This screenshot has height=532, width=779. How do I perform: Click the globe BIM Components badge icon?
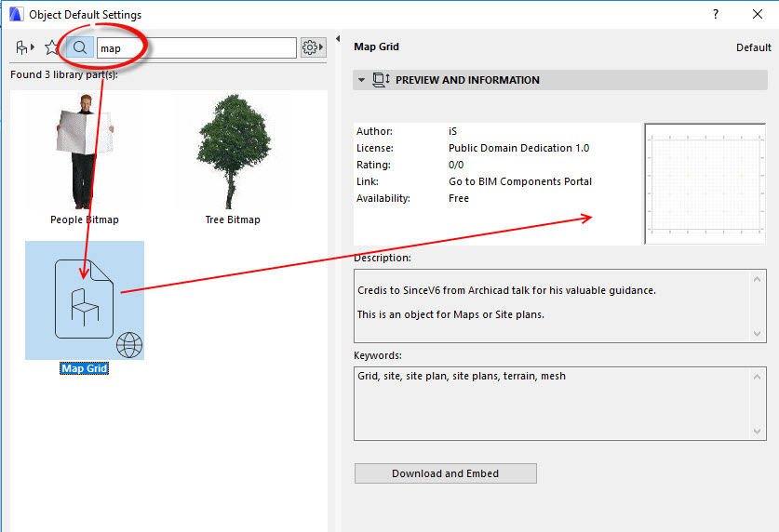click(x=129, y=345)
